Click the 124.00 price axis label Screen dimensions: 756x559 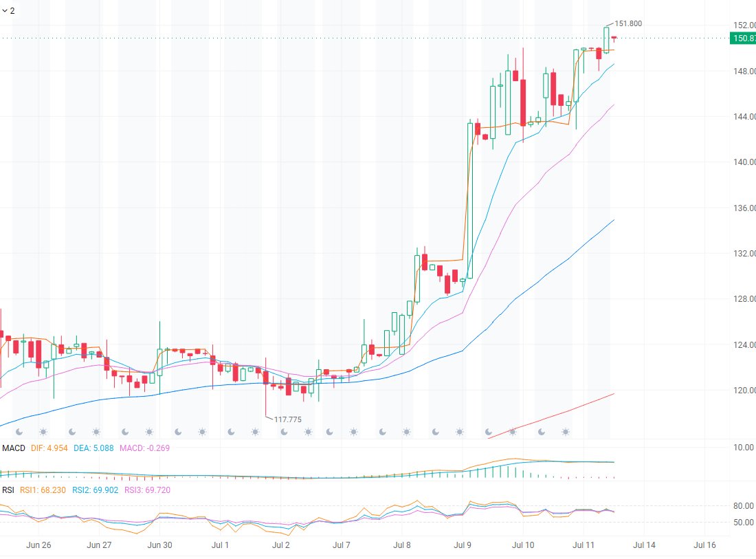point(744,345)
